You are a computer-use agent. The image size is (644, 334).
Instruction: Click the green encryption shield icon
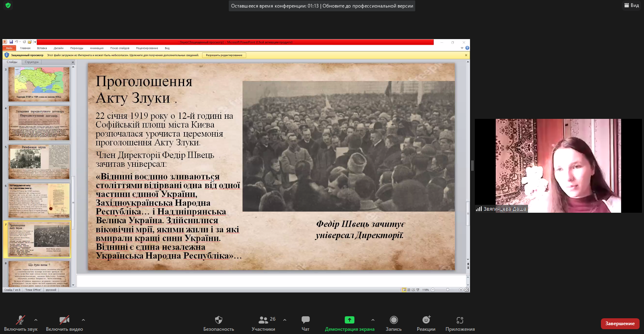click(8, 6)
